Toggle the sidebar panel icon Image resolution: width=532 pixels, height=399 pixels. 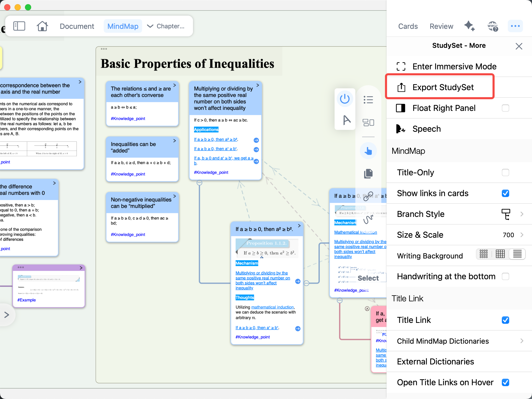(19, 26)
